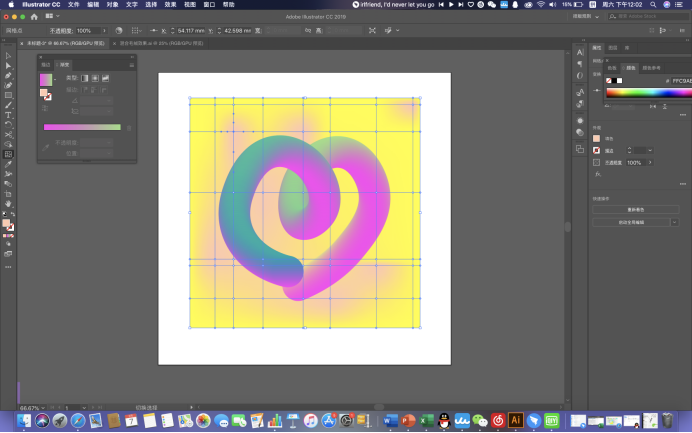The image size is (692, 433).
Task: Click the 重新着色 button
Action: tap(637, 209)
